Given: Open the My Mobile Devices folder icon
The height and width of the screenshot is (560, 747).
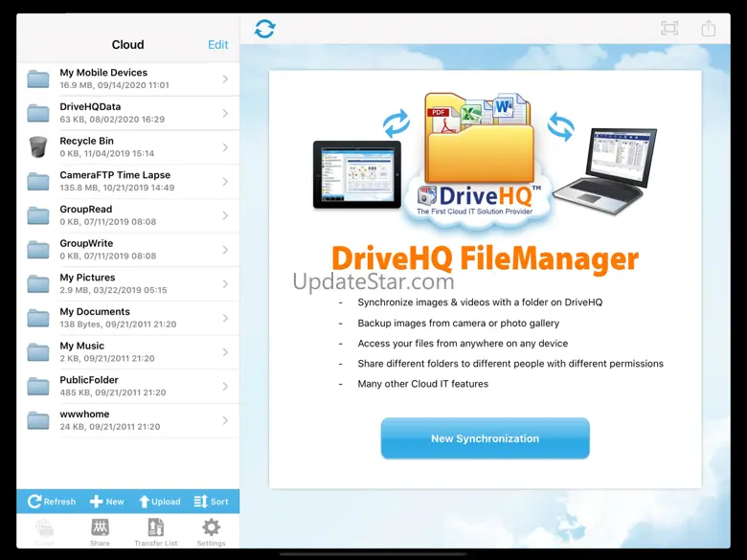Looking at the screenshot, I should (x=38, y=79).
